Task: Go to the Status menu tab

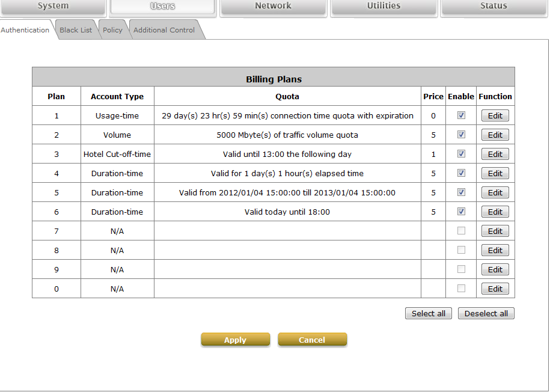Action: (493, 7)
